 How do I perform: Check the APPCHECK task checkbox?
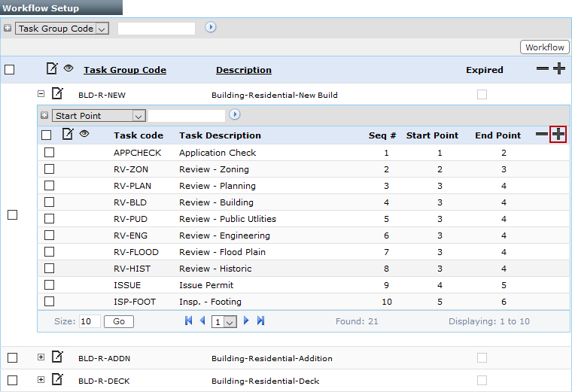pos(49,153)
